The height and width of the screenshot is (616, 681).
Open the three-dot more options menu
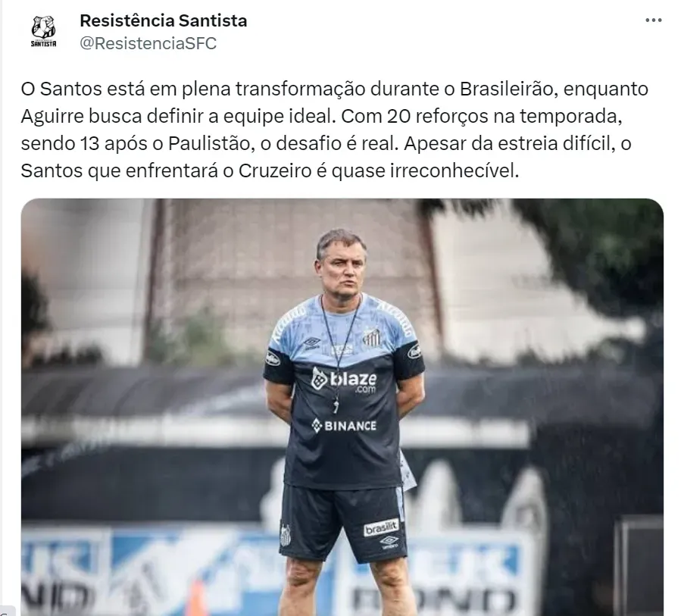click(653, 20)
